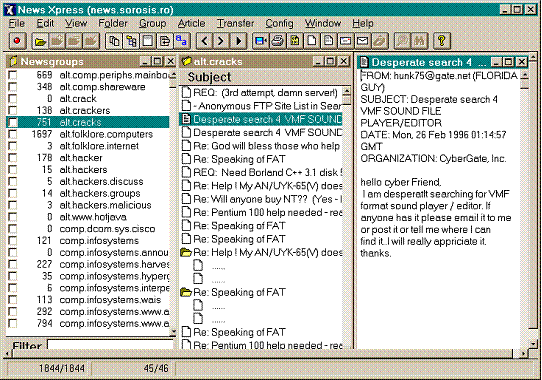Click the blank window layout toolbar icon
Viewport: 542px width, 380px height.
click(x=148, y=41)
